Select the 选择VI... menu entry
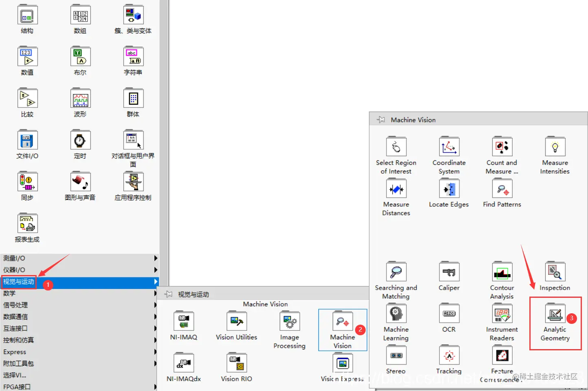Viewport: 588px width, 391px height. (x=79, y=375)
